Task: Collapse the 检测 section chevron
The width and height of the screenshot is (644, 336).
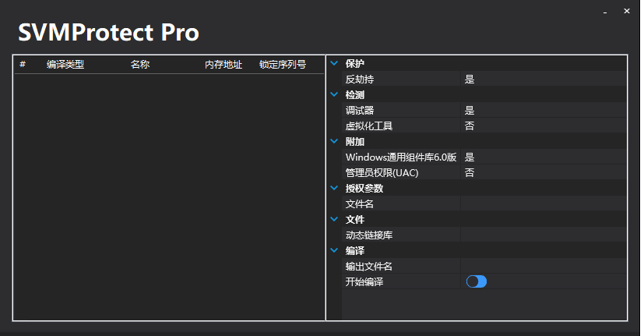Action: 334,94
